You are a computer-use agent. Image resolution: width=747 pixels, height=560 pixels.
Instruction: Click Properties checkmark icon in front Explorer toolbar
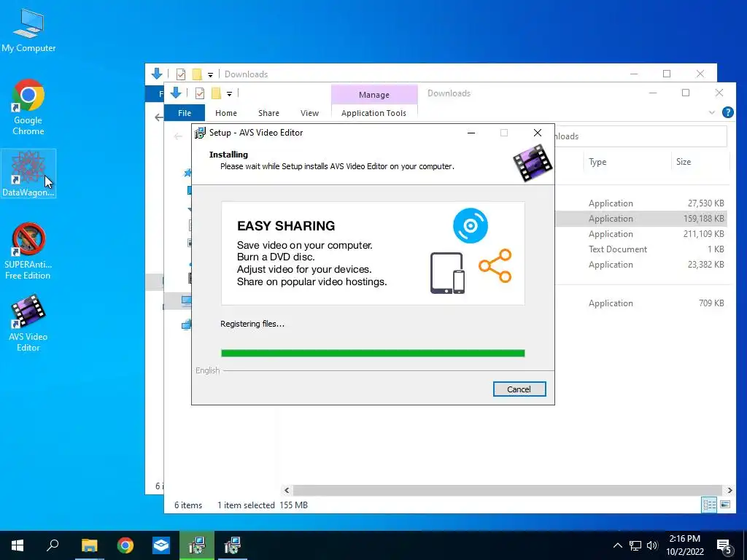click(200, 93)
